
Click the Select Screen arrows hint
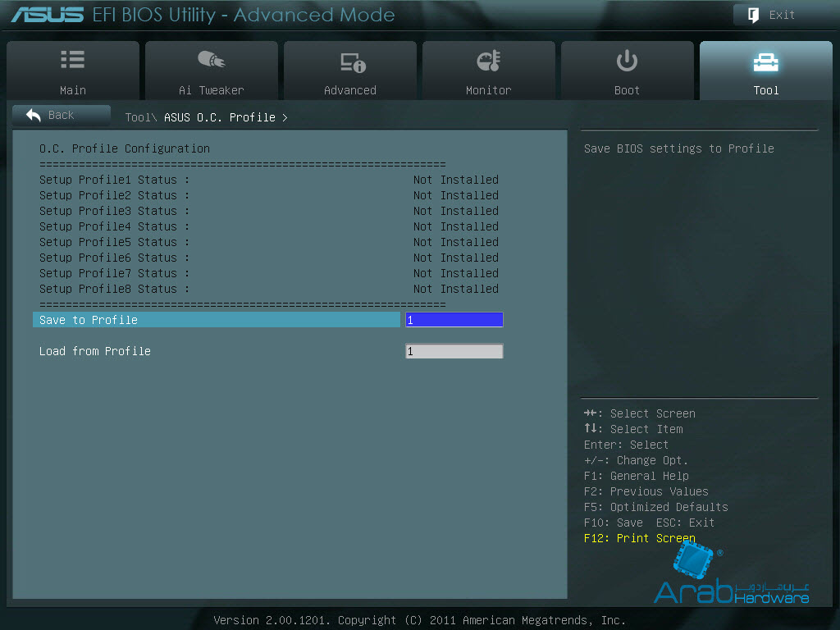(x=640, y=413)
